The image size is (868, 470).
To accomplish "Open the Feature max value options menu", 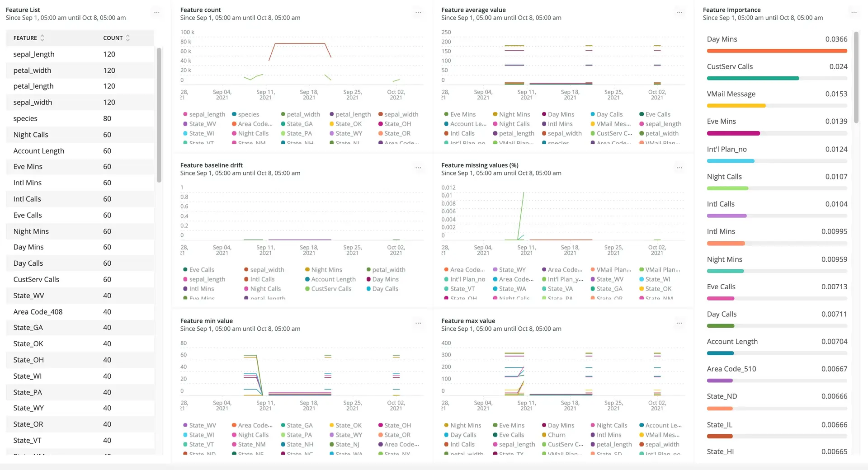I will (x=679, y=324).
